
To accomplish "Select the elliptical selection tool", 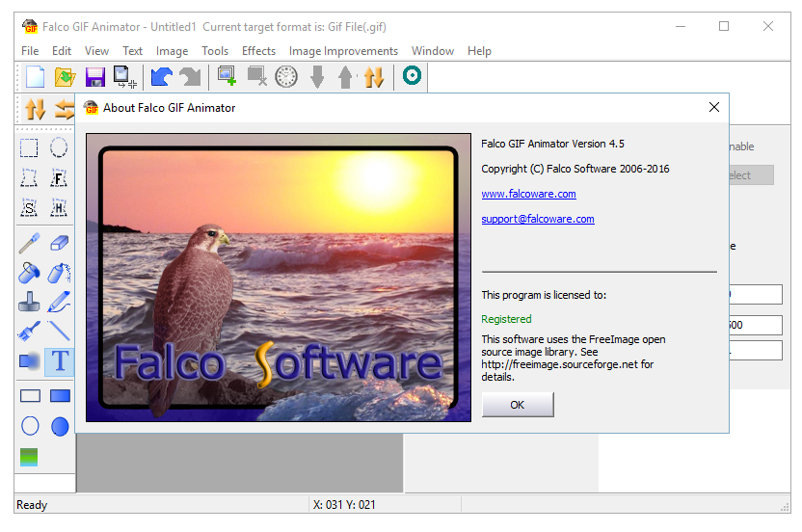I will click(x=59, y=147).
